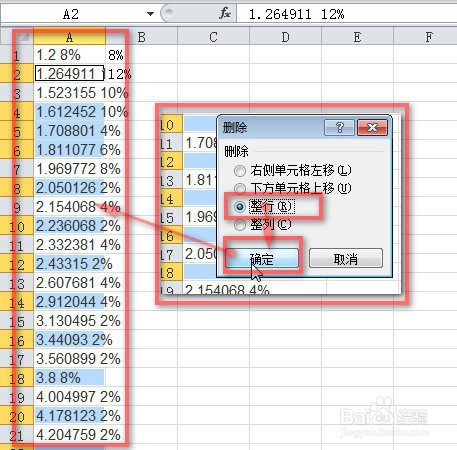
Task: Select row 5 header
Action: (x=17, y=131)
